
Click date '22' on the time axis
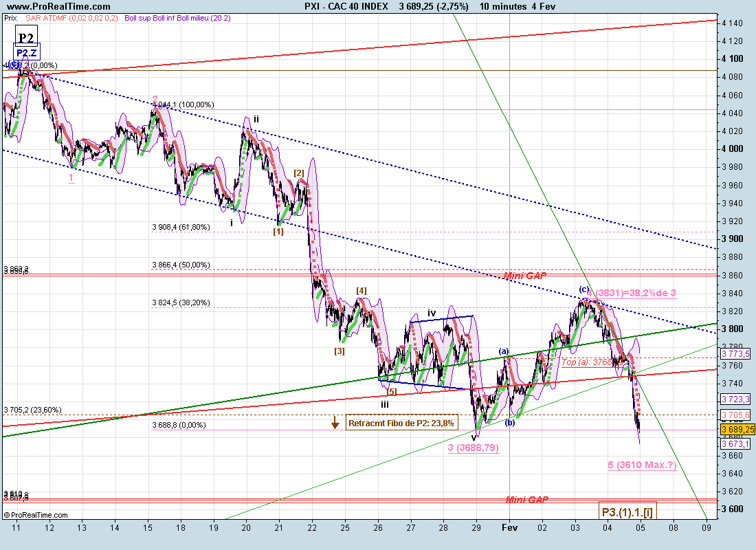pos(312,528)
